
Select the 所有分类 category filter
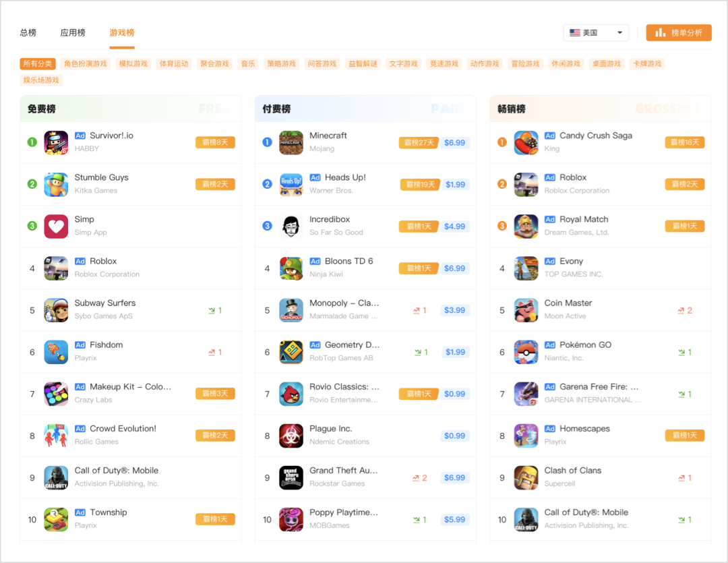pos(38,63)
